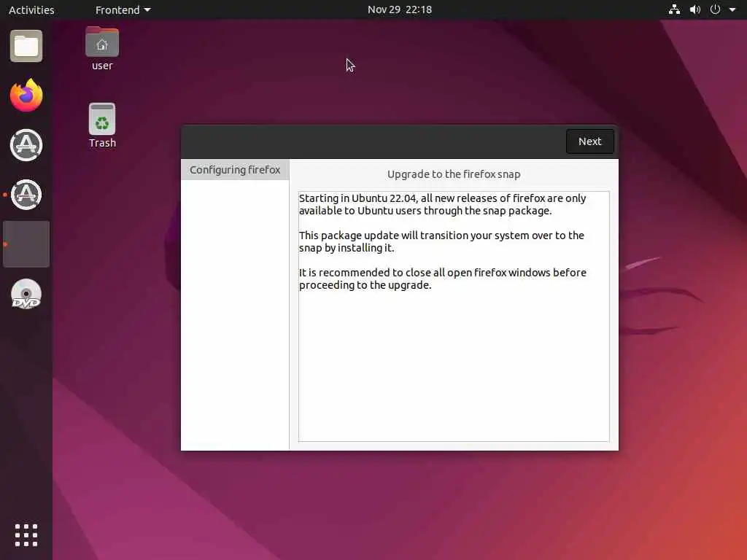This screenshot has width=747, height=560.
Task: Show Applications grid at dock bottom
Action: click(26, 535)
